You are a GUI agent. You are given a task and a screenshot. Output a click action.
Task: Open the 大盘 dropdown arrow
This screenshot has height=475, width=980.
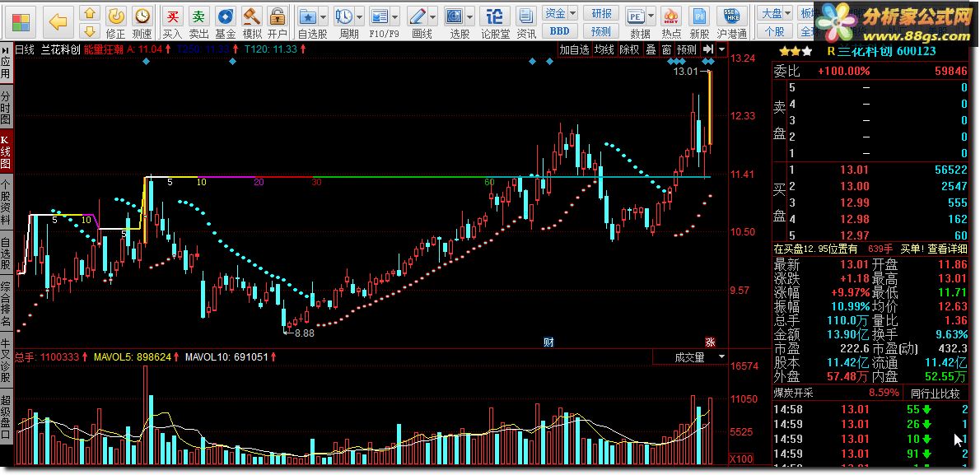pyautogui.click(x=787, y=13)
